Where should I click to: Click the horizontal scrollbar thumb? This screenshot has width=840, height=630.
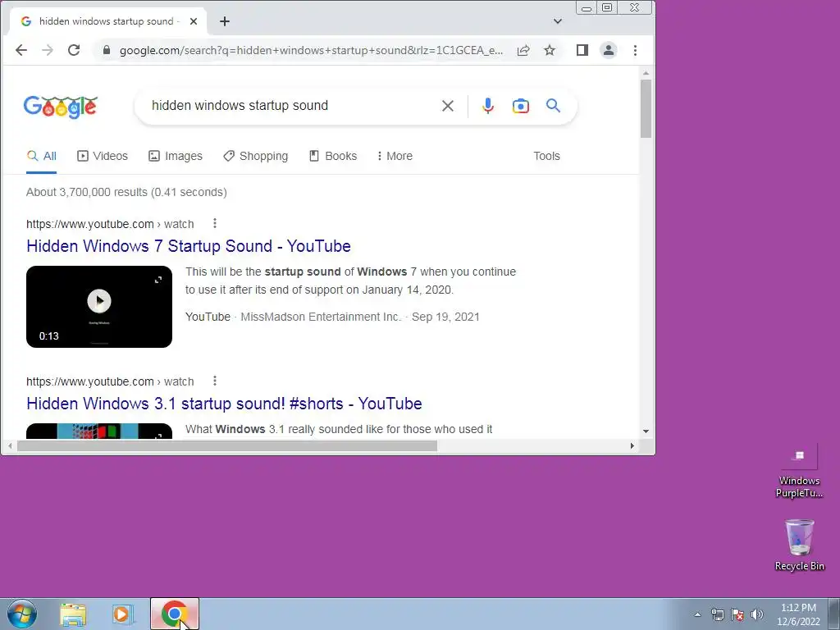[227, 445]
